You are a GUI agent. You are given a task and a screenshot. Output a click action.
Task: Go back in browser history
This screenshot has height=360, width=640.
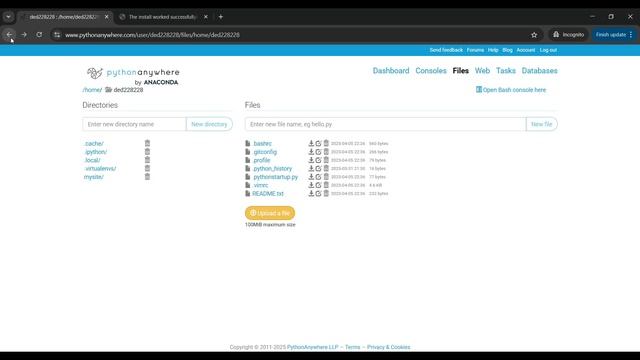9,35
